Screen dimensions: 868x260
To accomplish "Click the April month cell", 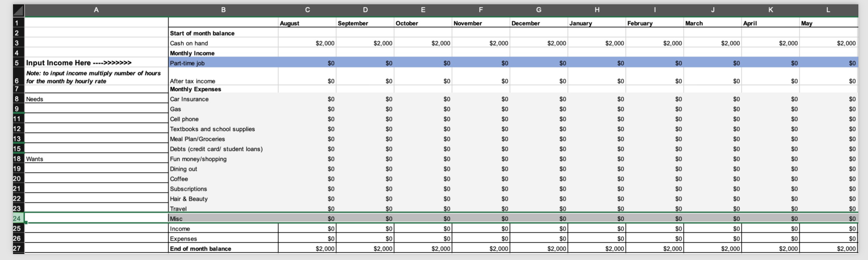I will [x=771, y=23].
